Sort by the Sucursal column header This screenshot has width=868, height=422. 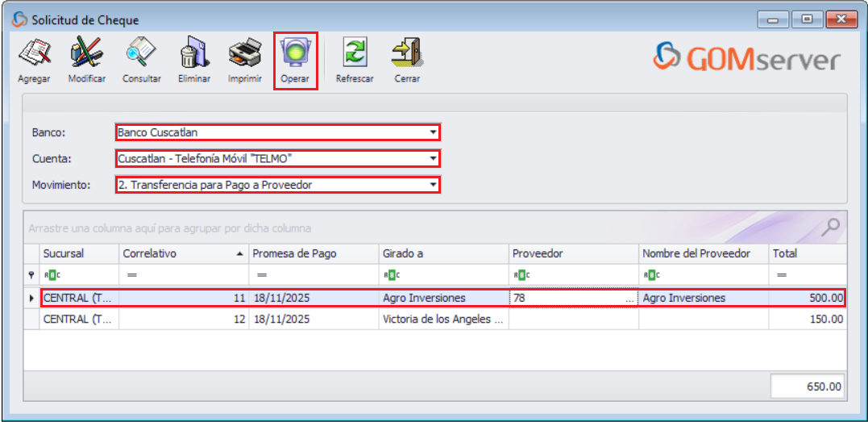(x=79, y=254)
